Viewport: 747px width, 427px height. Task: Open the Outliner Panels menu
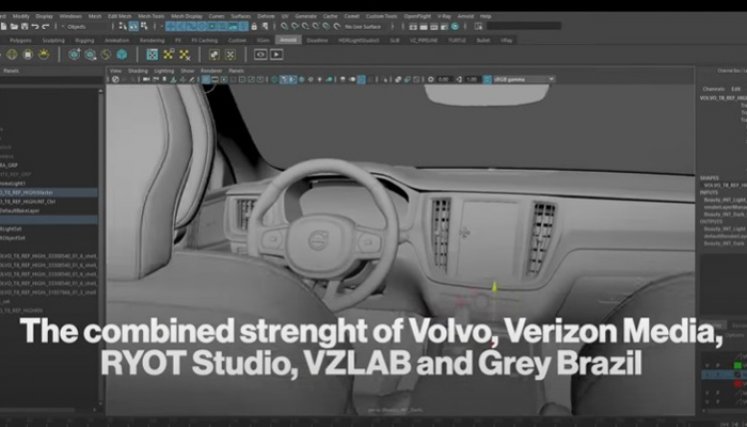tap(10, 71)
